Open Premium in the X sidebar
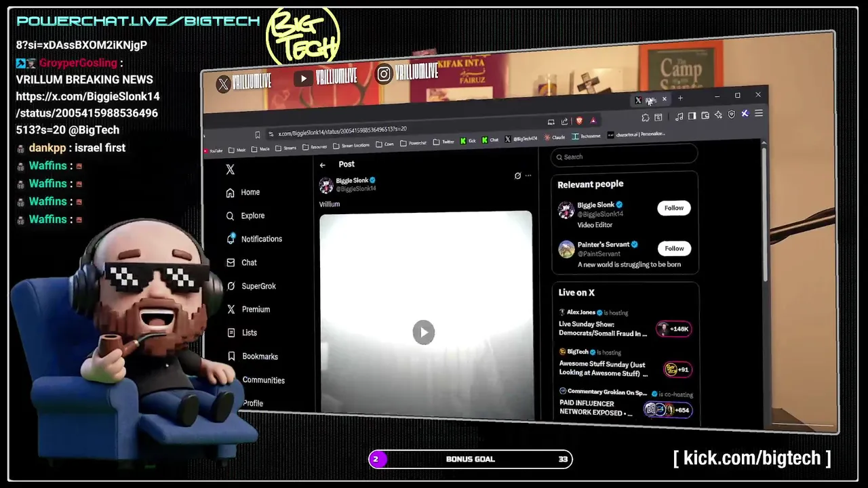 click(249, 309)
